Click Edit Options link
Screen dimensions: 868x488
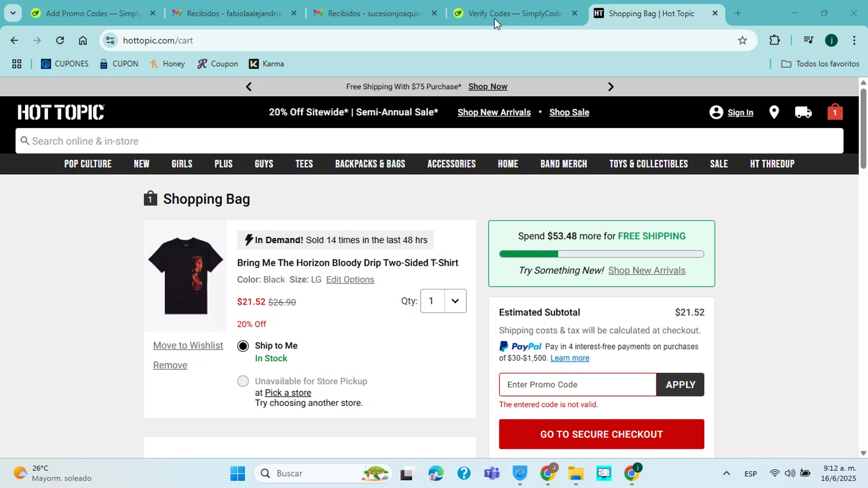(x=350, y=280)
